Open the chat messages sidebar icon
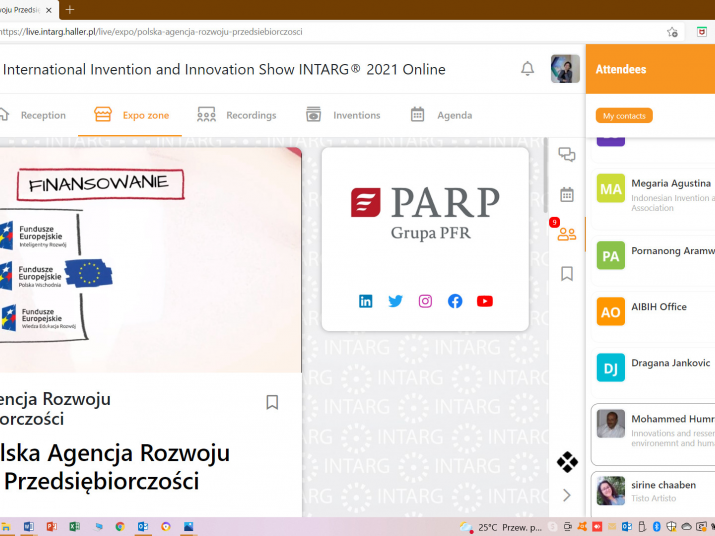Image resolution: width=715 pixels, height=536 pixels. (x=566, y=155)
